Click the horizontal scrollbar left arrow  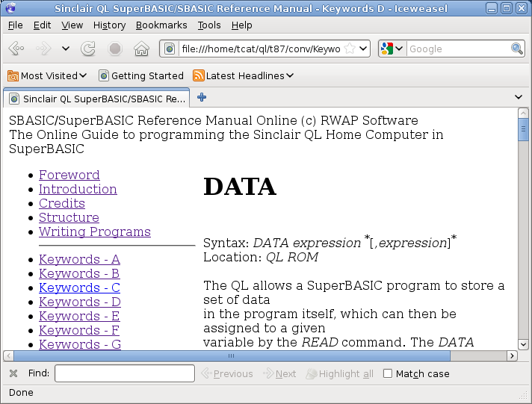point(8,355)
